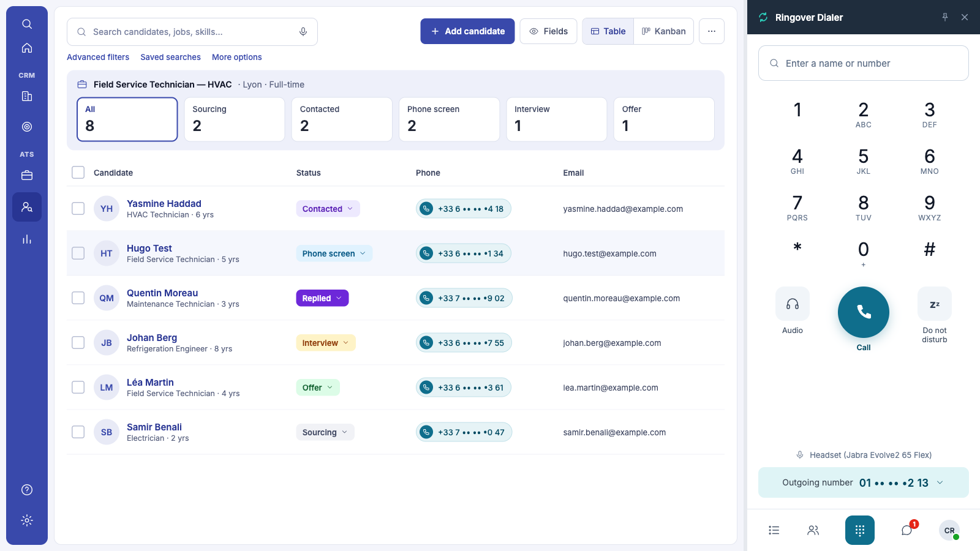Open the Fields button
The height and width of the screenshot is (551, 980).
[548, 31]
